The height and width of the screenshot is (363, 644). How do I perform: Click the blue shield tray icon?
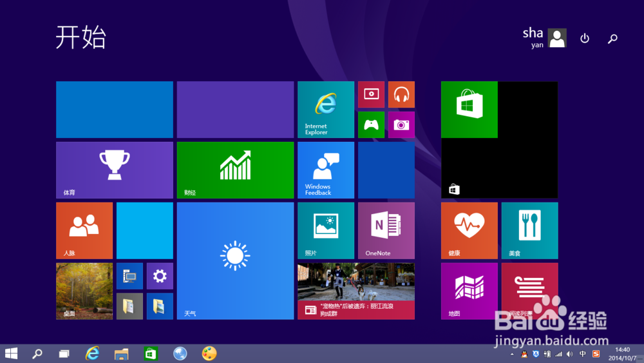pyautogui.click(x=536, y=354)
